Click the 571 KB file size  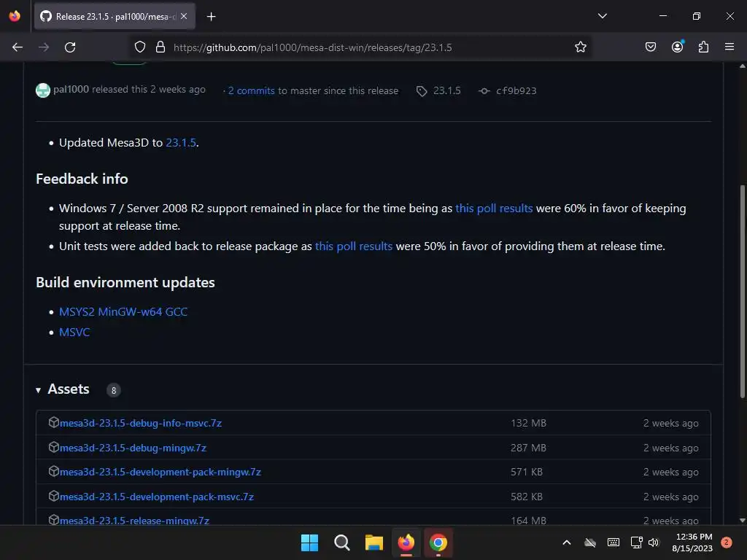527,472
